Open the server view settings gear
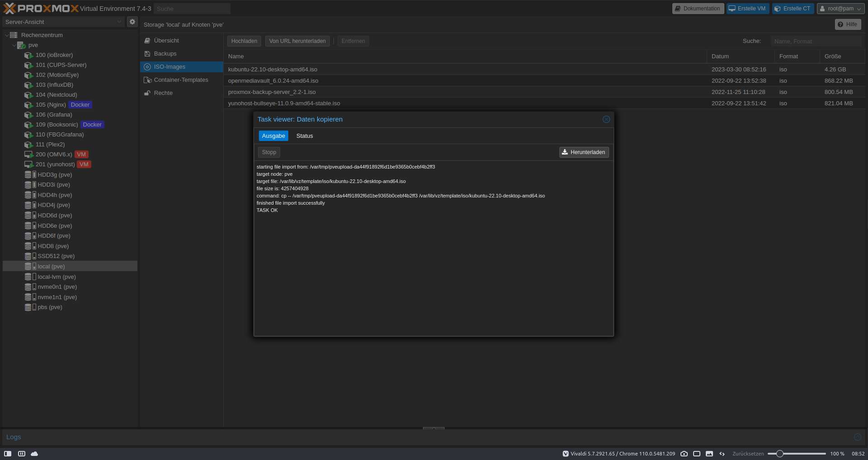Screen dimensions: 868x460 coord(132,22)
